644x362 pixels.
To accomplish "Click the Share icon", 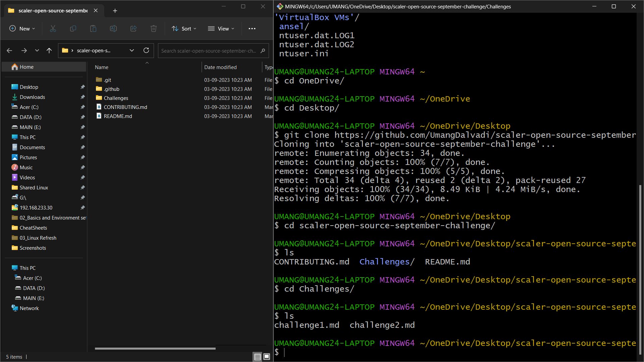I will pyautogui.click(x=133, y=28).
